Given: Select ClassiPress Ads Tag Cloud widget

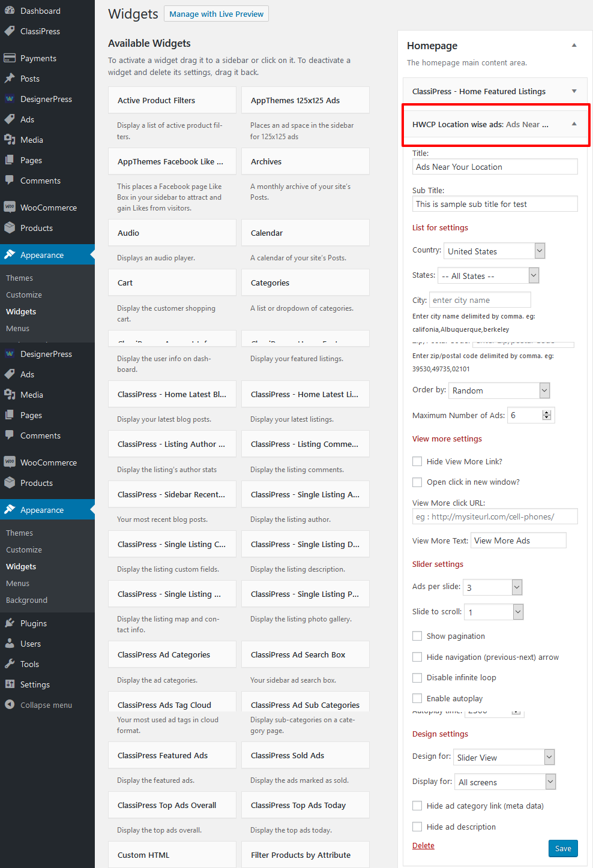Looking at the screenshot, I should [x=172, y=703].
